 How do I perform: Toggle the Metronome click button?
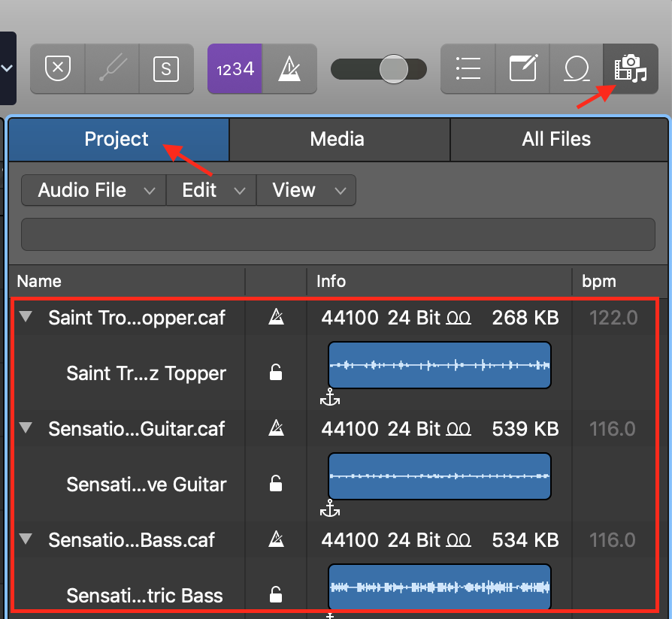[x=289, y=68]
